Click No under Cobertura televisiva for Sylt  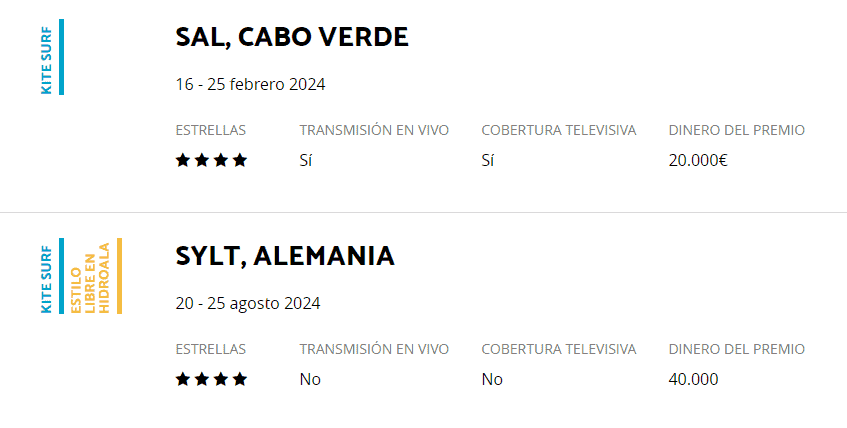click(492, 379)
